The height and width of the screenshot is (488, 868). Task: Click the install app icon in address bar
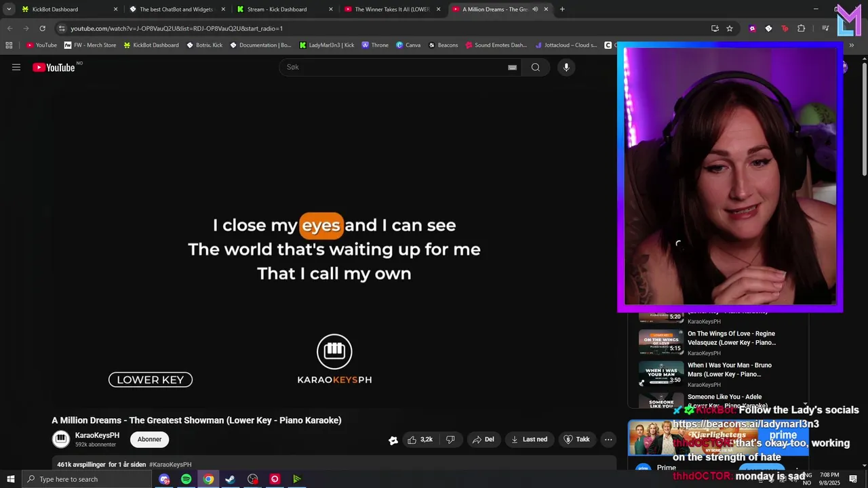pyautogui.click(x=715, y=28)
